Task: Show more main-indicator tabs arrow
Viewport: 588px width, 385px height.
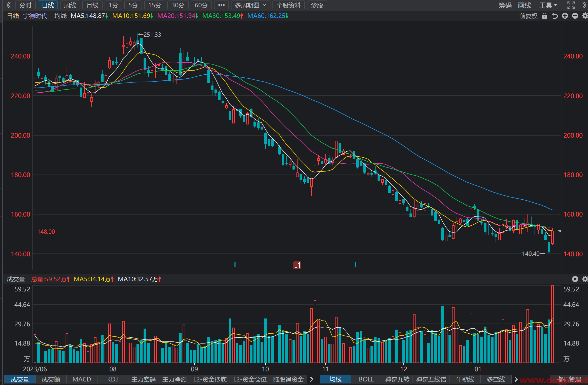Action: (x=516, y=379)
